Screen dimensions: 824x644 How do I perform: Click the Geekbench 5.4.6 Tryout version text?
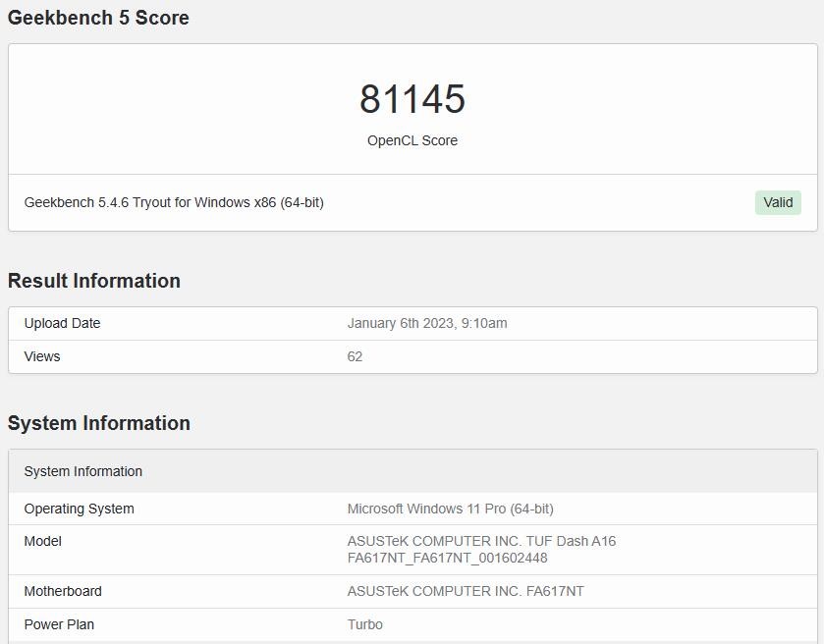click(174, 202)
